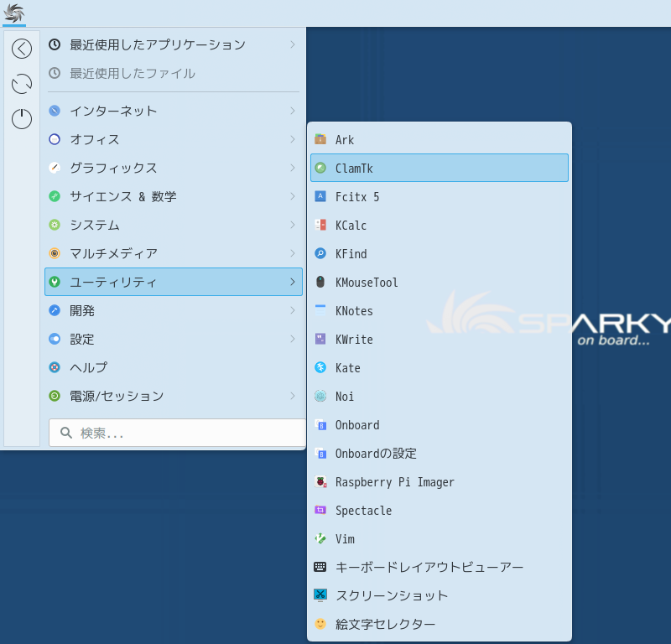Click the Kate editor icon
This screenshot has height=644, width=671.
(320, 367)
